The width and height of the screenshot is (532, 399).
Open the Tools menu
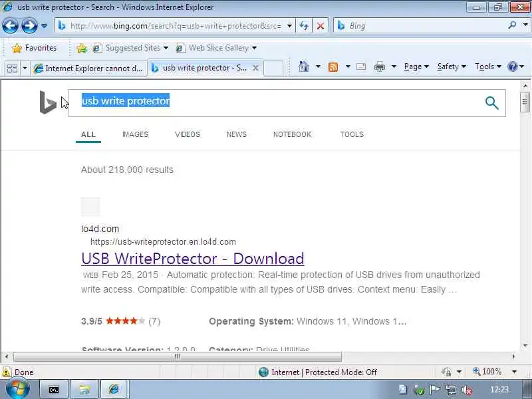[x=487, y=66]
